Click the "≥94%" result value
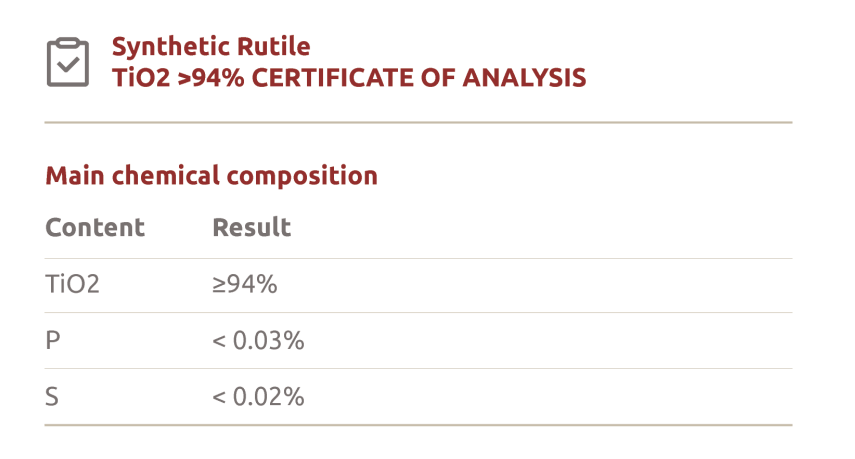This screenshot has width=855, height=459. pyautogui.click(x=244, y=285)
